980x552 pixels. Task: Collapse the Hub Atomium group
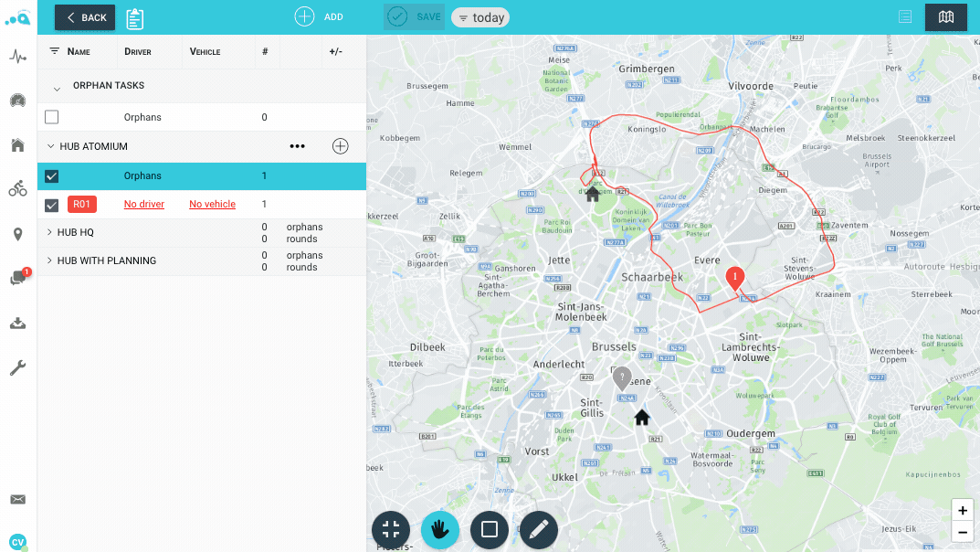point(50,146)
